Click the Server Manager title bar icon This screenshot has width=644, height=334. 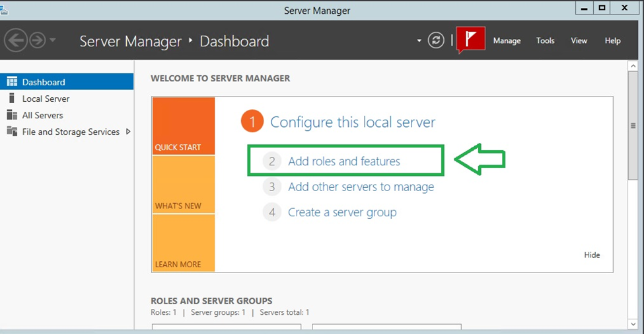click(x=4, y=11)
